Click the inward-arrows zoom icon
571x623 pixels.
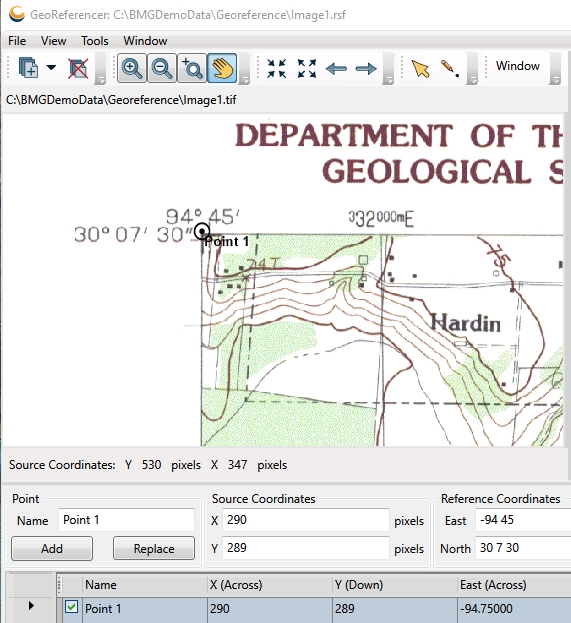277,68
